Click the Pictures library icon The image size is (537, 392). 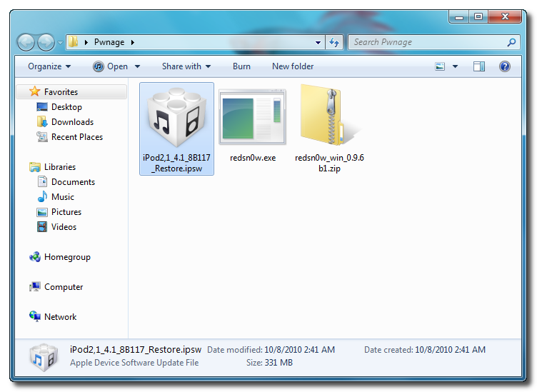[x=42, y=212]
